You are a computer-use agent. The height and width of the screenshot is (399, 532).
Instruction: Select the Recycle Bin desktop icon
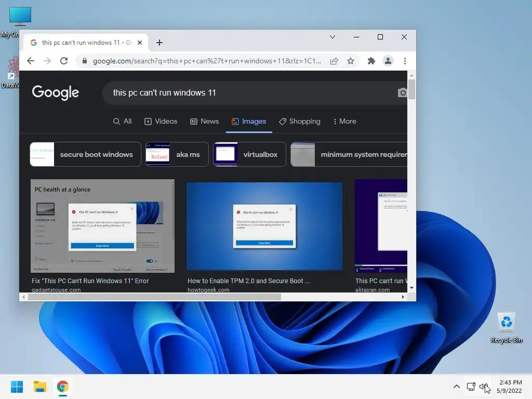click(x=506, y=328)
